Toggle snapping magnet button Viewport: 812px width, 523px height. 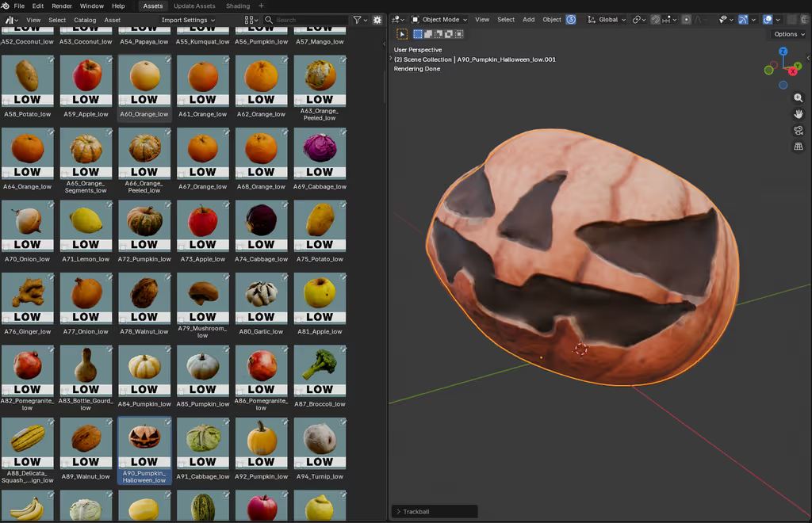(656, 20)
